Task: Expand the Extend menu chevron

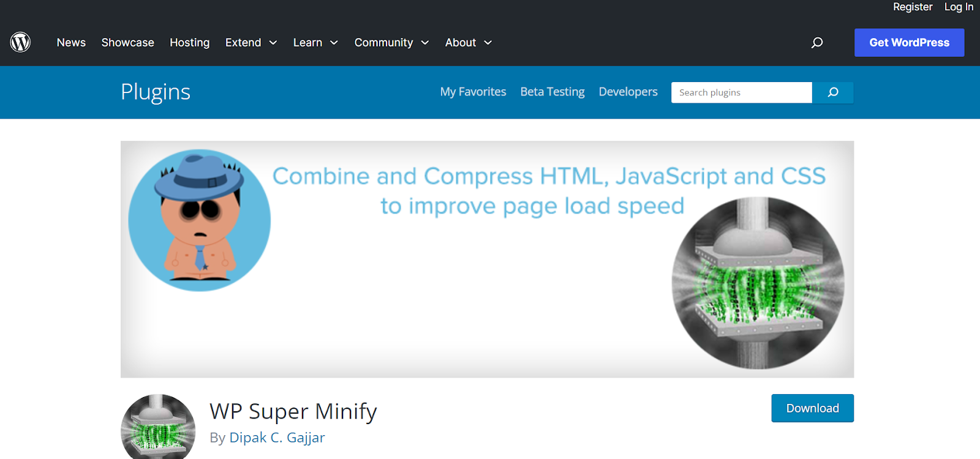Action: point(273,43)
